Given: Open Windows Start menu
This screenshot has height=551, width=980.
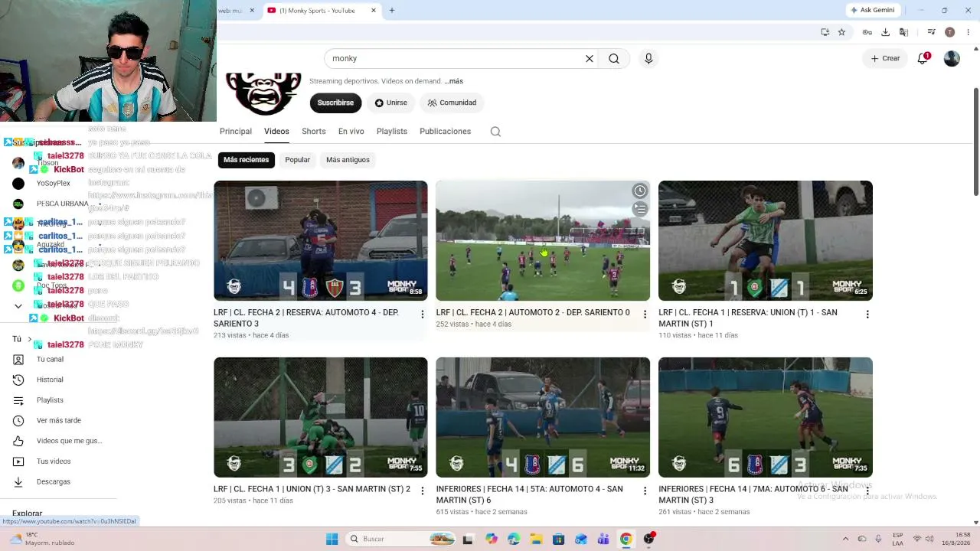Looking at the screenshot, I should pyautogui.click(x=332, y=539).
